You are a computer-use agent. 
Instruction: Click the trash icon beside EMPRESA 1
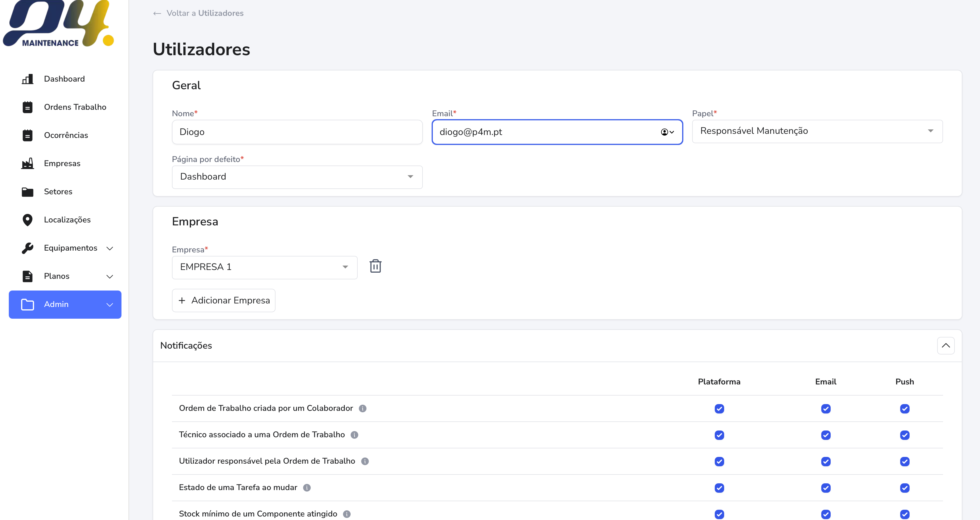376,266
